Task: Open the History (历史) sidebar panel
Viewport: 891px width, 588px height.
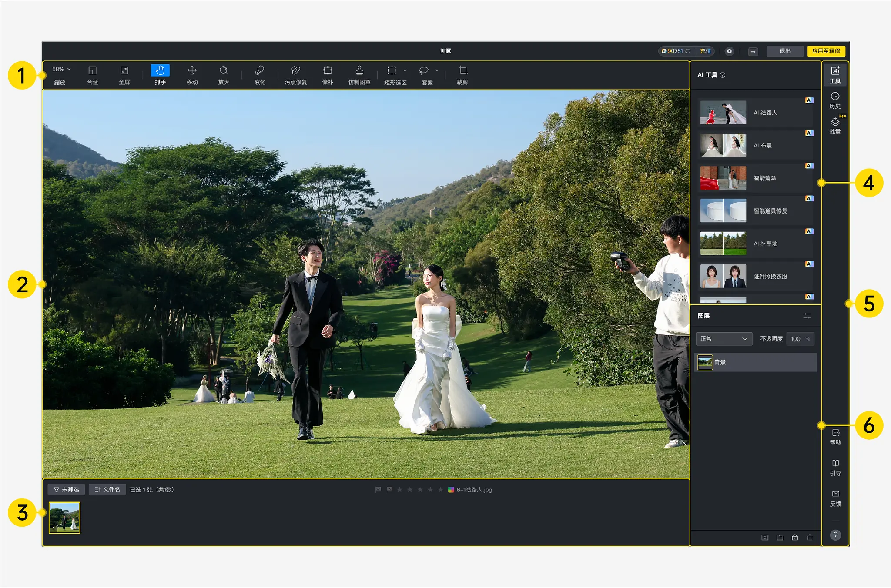Action: pos(834,100)
